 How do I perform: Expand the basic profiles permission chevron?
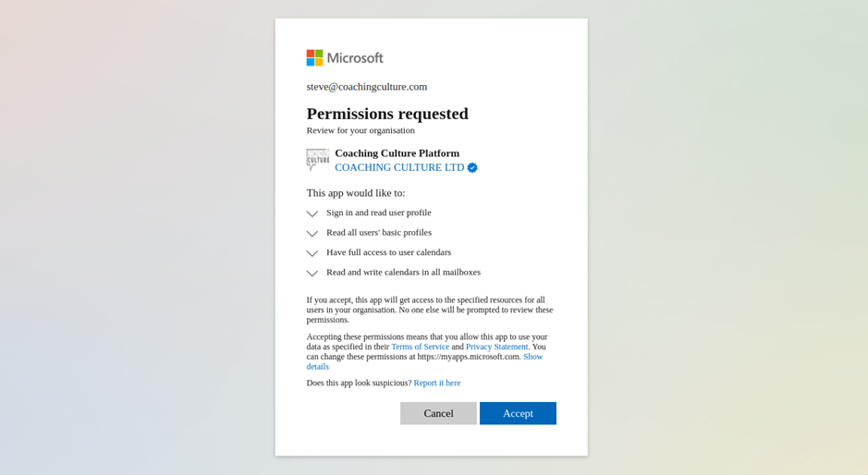click(312, 234)
